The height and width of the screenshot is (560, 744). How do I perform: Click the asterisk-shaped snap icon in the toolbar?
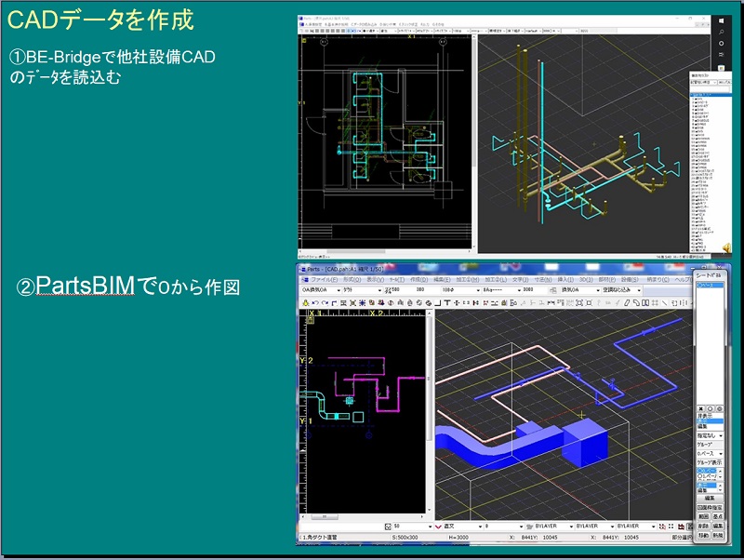(362, 302)
